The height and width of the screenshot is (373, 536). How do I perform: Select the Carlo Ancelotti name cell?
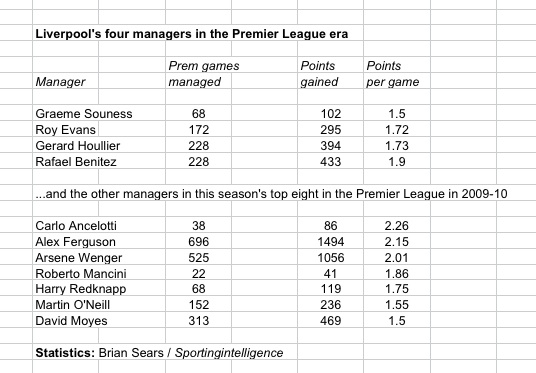76,226
